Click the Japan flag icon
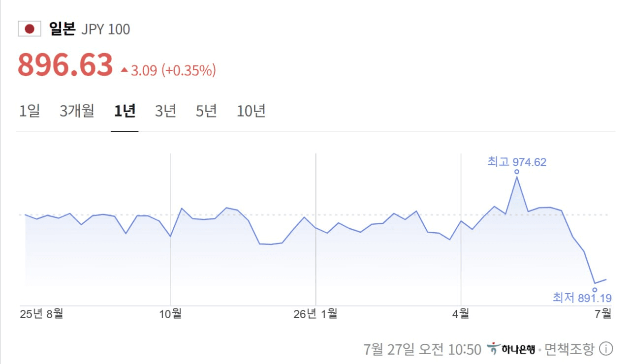 30,29
